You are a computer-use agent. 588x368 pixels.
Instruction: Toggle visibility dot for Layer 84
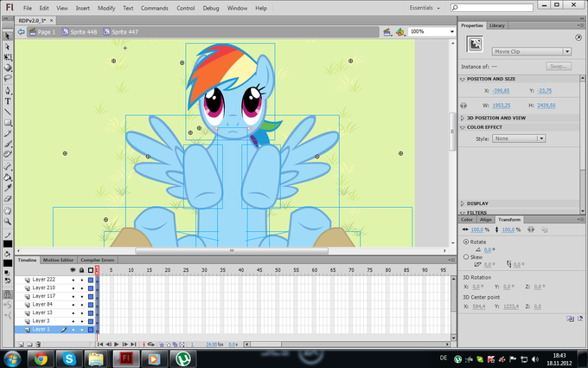(73, 305)
